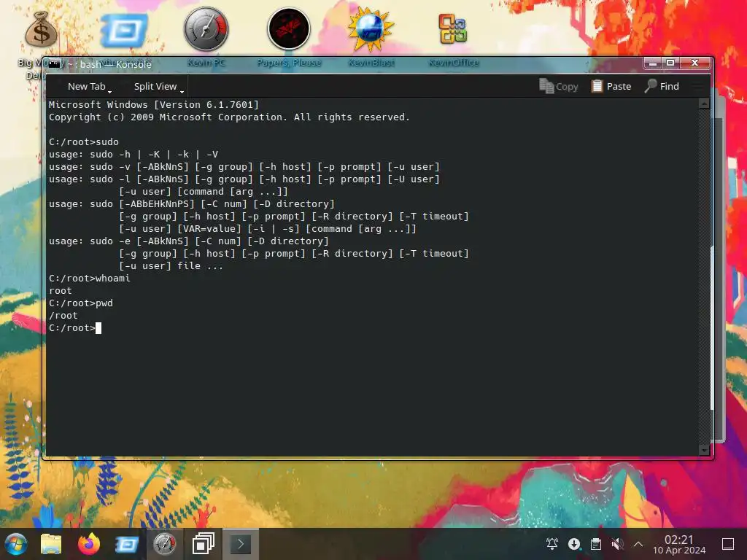Click the terminal scrollbar up arrow
Viewport: 747px width, 560px height.
pyautogui.click(x=704, y=104)
